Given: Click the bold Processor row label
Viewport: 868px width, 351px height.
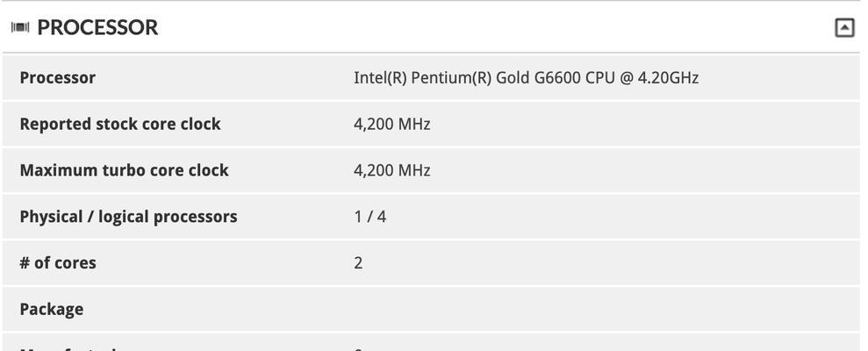Looking at the screenshot, I should coord(58,77).
